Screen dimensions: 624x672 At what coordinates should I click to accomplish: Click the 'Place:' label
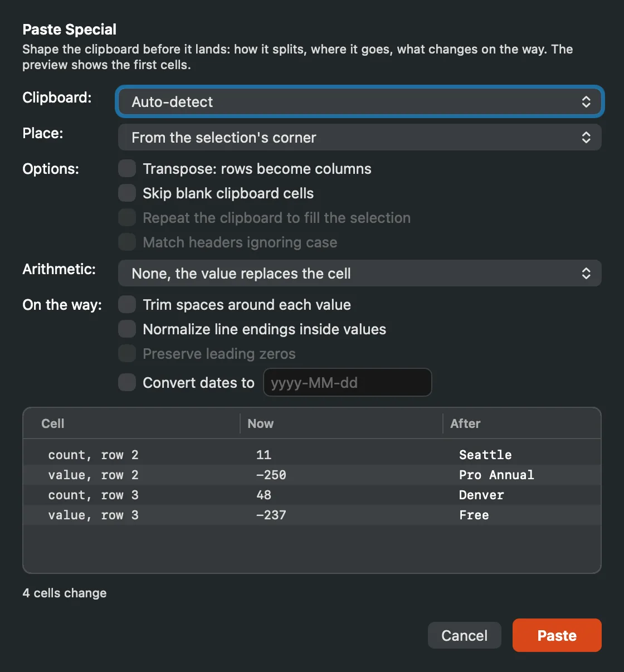[x=43, y=133]
